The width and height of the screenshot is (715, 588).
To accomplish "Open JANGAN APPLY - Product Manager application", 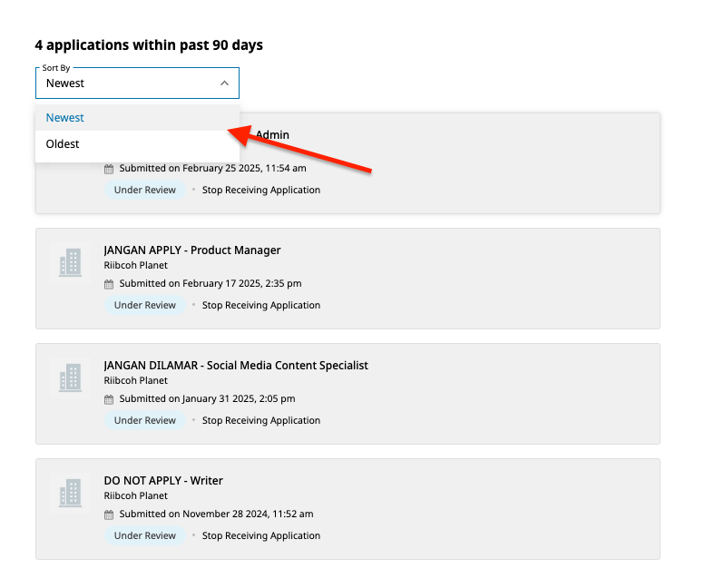I will tap(192, 250).
